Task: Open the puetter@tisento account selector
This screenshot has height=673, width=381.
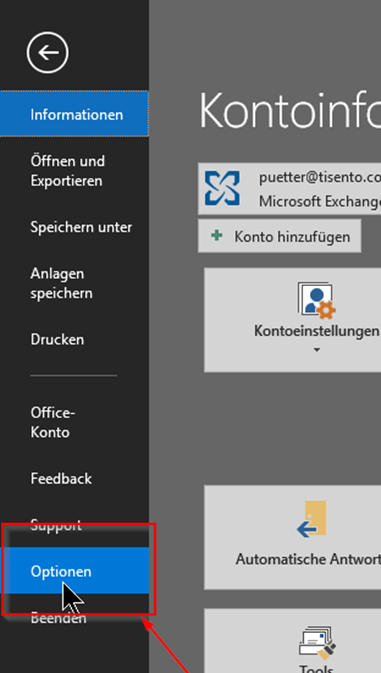Action: coord(289,188)
